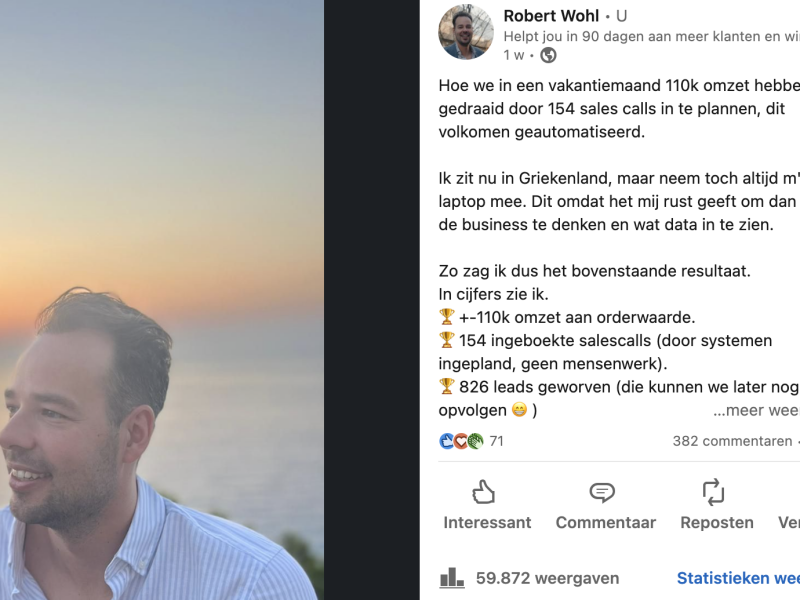The image size is (800, 600).
Task: Click the 'Helpt jou in 90 dagen' headline
Action: (652, 37)
